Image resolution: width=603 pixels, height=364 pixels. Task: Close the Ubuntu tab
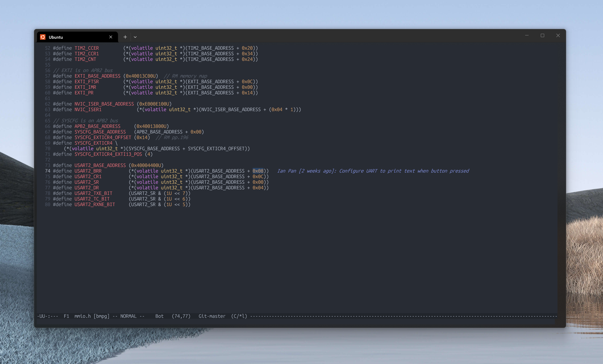(x=111, y=37)
